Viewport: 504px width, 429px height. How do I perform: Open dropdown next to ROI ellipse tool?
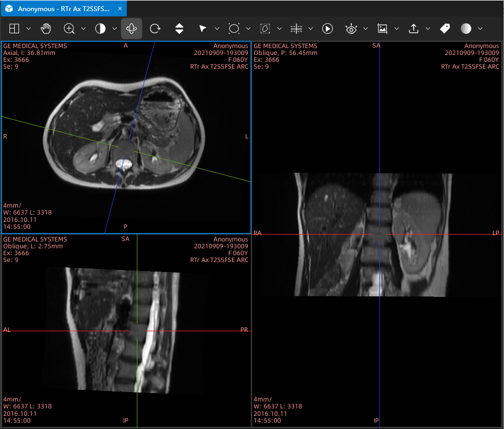(x=248, y=29)
